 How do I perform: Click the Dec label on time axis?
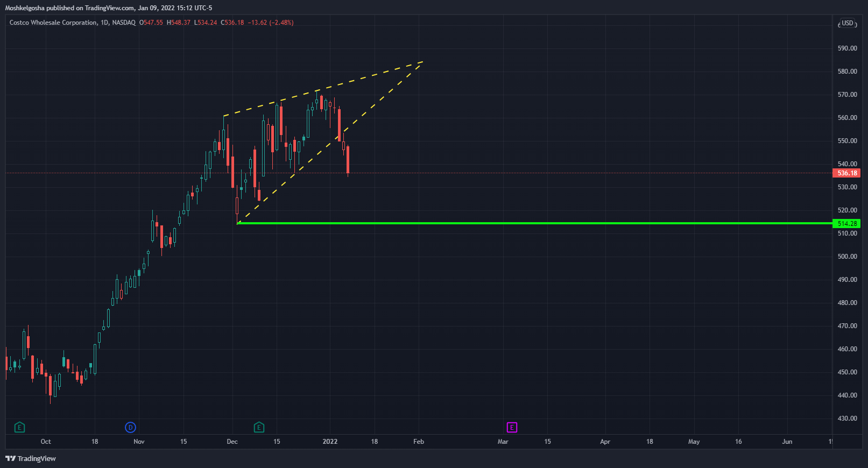232,442
